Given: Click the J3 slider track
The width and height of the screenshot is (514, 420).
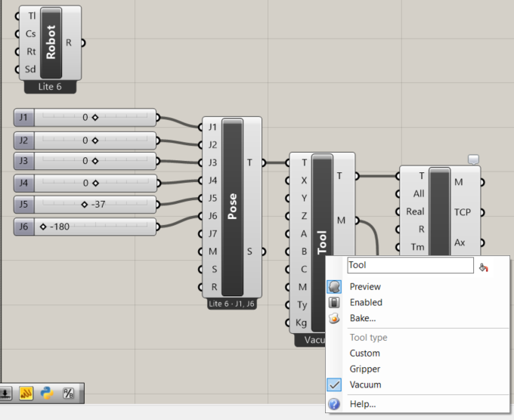Looking at the screenshot, I should tap(94, 161).
